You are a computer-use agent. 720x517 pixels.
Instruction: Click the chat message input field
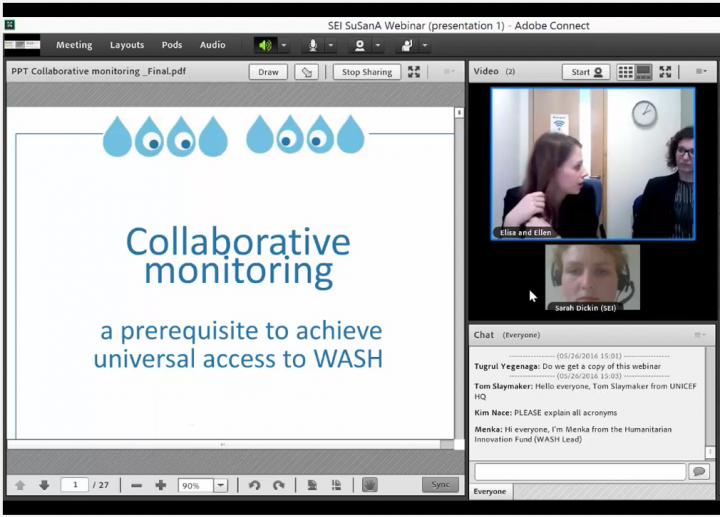(x=579, y=471)
